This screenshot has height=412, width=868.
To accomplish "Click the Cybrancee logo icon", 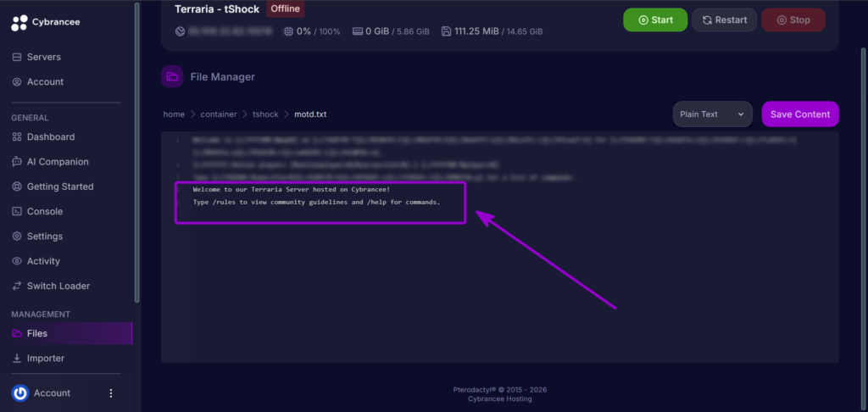I will [19, 23].
